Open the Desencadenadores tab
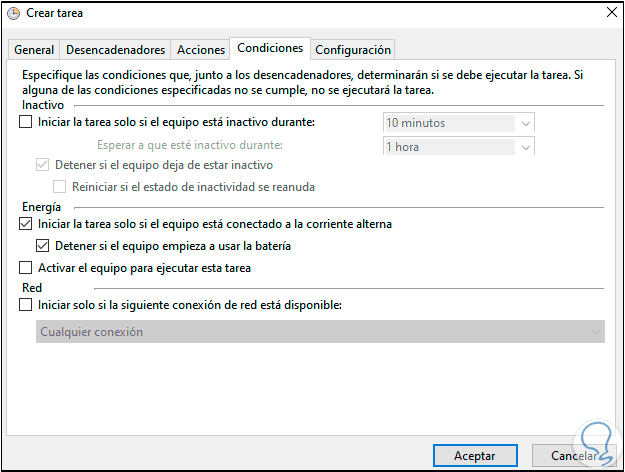This screenshot has width=625, height=472. point(115,49)
